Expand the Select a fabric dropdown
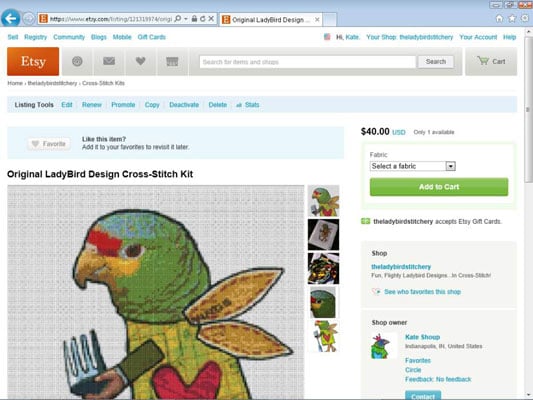The height and width of the screenshot is (400, 533). (413, 166)
